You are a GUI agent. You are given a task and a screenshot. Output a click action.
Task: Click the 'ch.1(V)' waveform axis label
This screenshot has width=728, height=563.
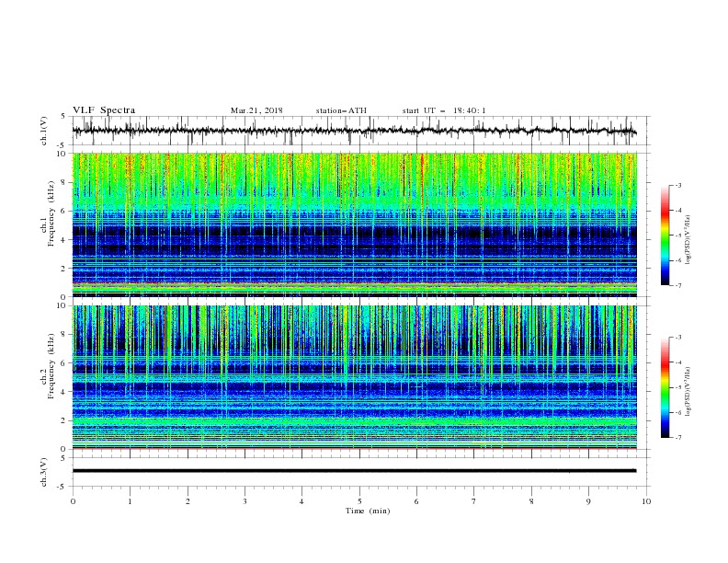click(44, 131)
